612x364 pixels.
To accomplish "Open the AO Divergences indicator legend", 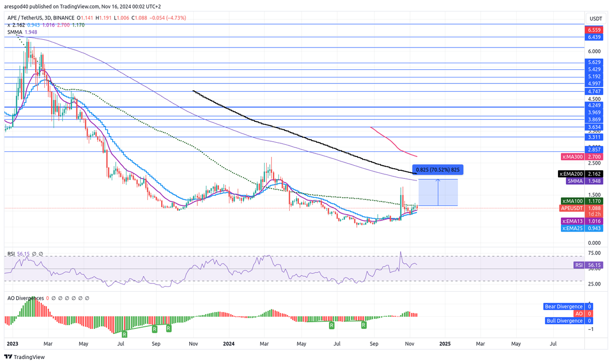I will (25, 298).
